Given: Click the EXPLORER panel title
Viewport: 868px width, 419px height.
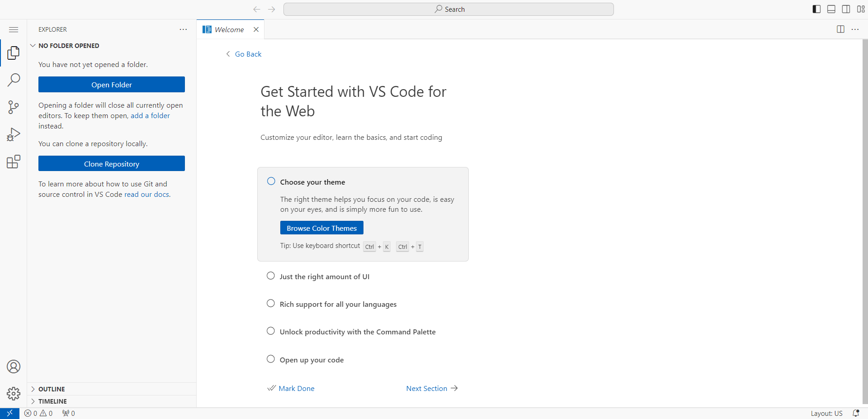Looking at the screenshot, I should [x=52, y=29].
